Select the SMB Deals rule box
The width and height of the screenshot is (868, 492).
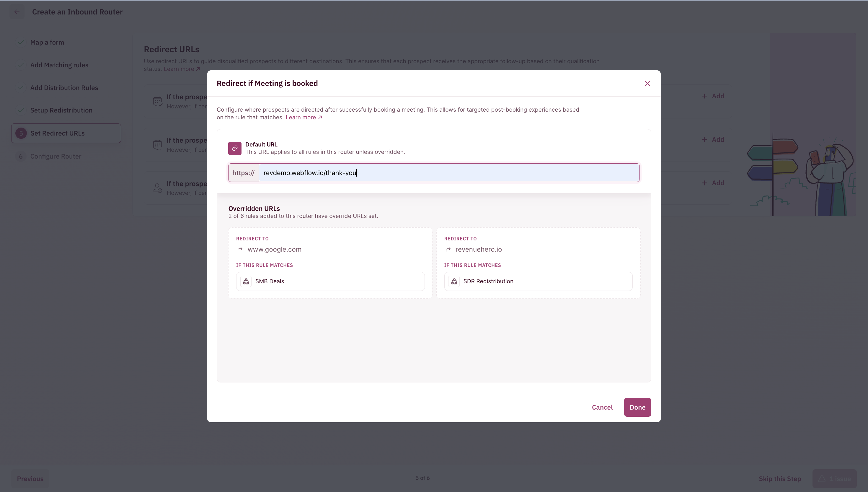[x=330, y=281]
